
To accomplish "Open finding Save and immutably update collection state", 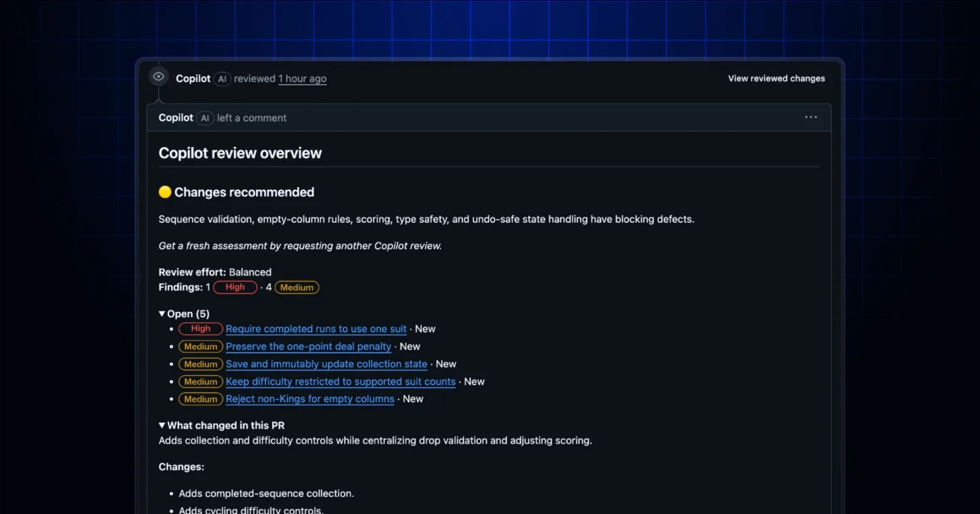I will (326, 364).
